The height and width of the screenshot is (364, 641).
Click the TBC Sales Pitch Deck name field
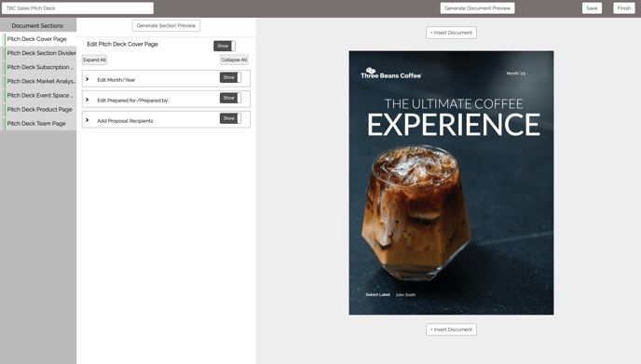pos(77,8)
